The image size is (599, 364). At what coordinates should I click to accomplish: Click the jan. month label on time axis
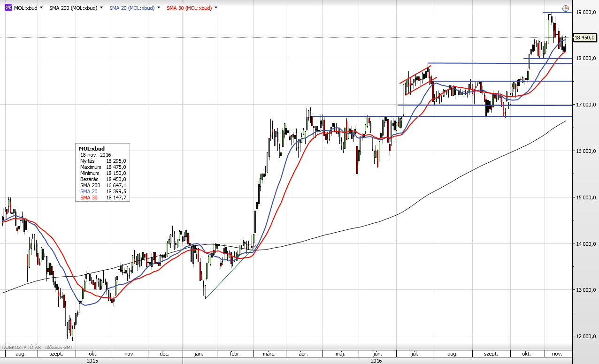199,354
